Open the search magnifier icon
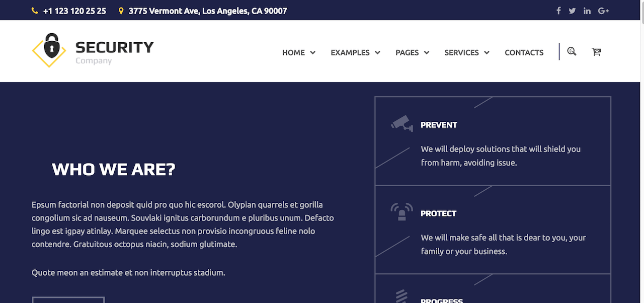The image size is (644, 303). (572, 51)
